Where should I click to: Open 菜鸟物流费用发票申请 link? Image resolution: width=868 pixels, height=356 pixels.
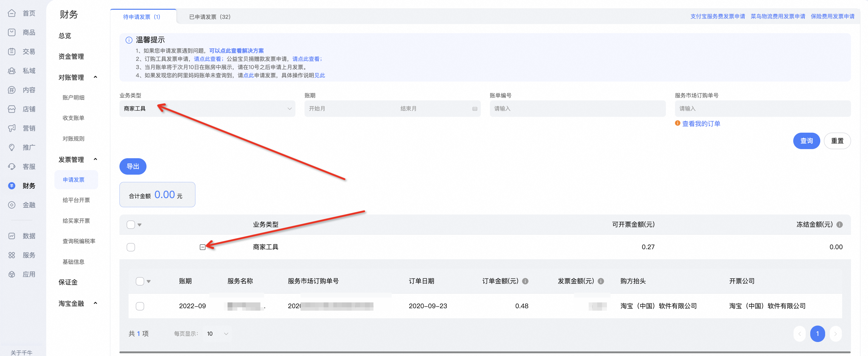coord(778,16)
